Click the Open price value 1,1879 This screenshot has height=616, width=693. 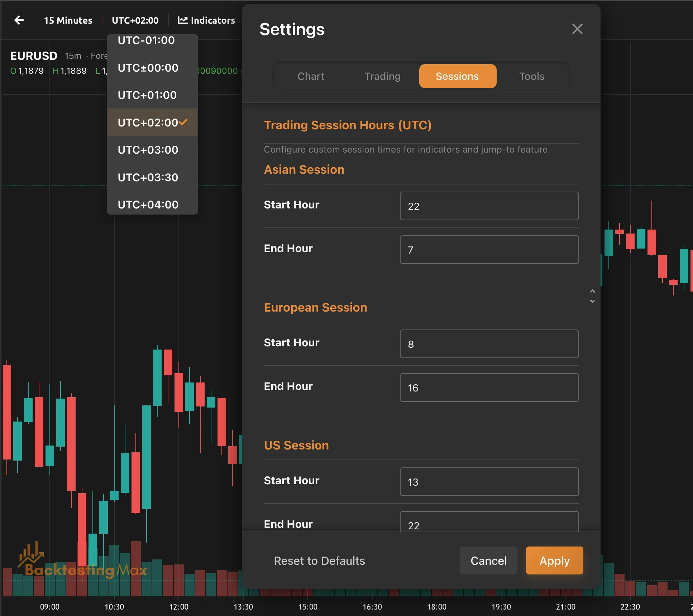(31, 71)
